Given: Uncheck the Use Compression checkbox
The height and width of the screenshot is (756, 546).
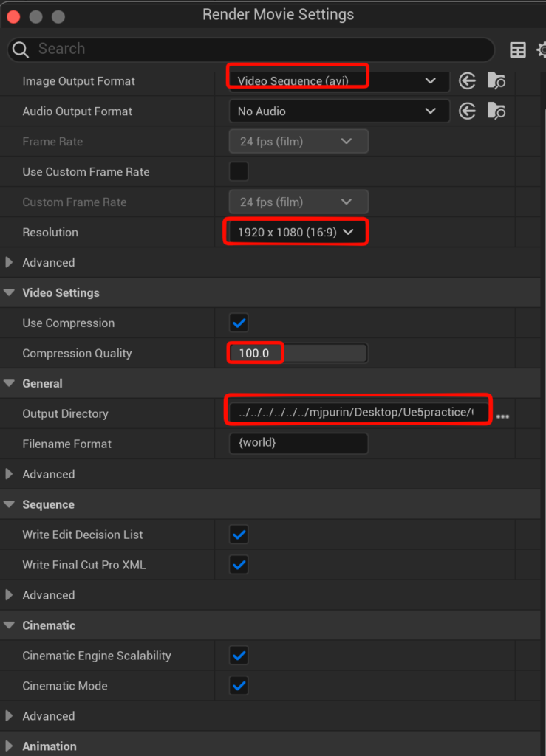Looking at the screenshot, I should point(239,323).
